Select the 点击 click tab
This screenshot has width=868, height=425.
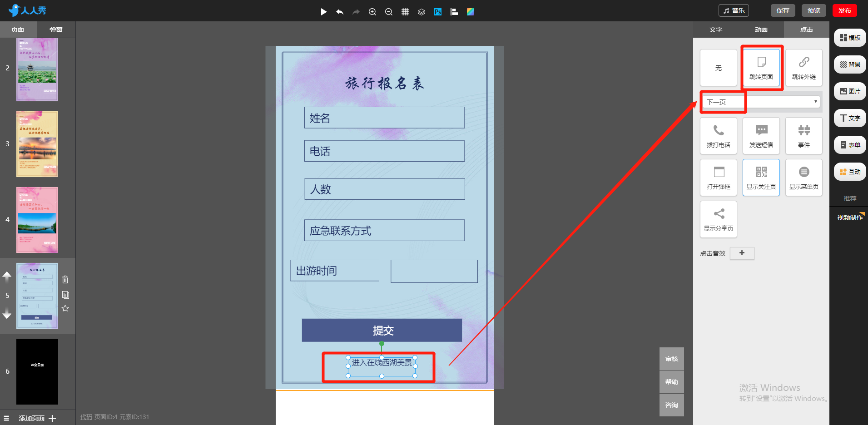[807, 30]
